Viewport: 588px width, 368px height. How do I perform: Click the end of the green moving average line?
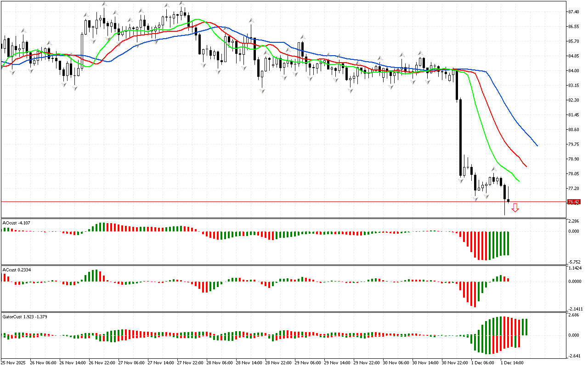click(519, 181)
